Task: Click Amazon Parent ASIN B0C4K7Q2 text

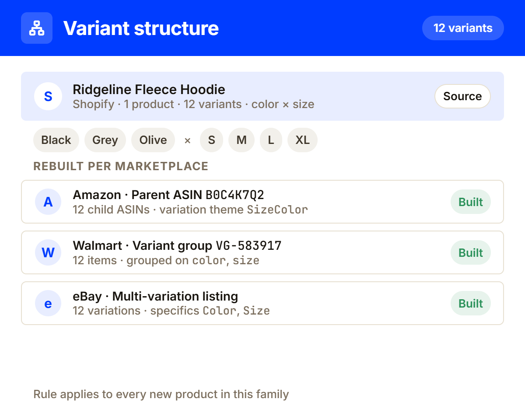Action: (168, 195)
